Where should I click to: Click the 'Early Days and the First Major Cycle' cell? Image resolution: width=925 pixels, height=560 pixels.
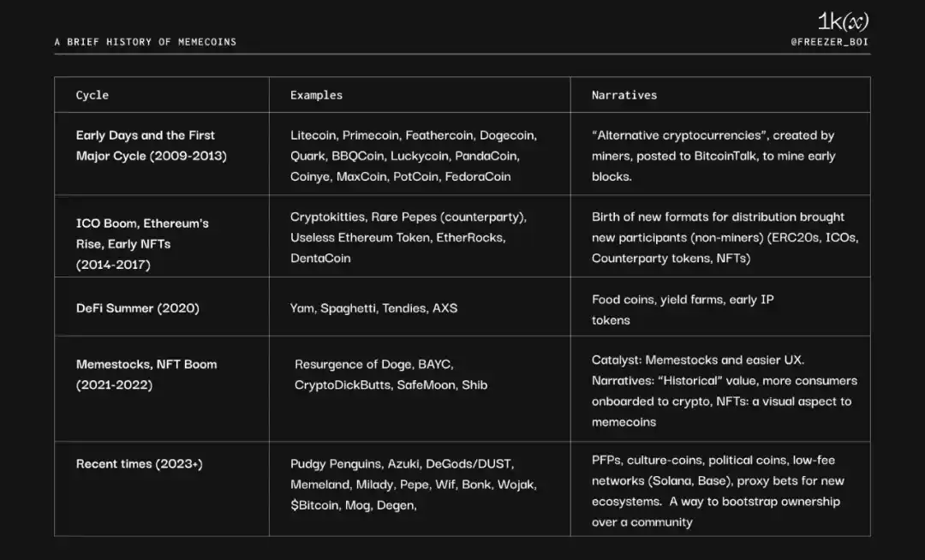(x=146, y=146)
